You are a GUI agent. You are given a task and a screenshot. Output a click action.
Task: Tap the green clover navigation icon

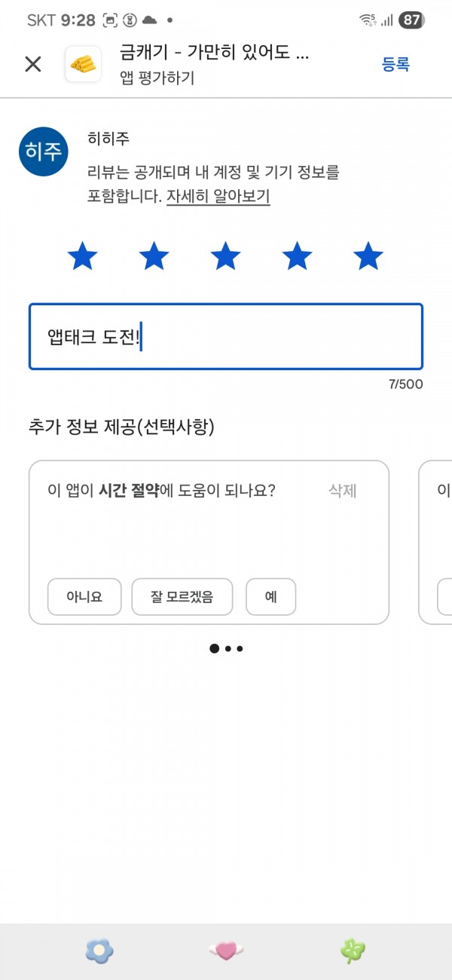tap(353, 951)
